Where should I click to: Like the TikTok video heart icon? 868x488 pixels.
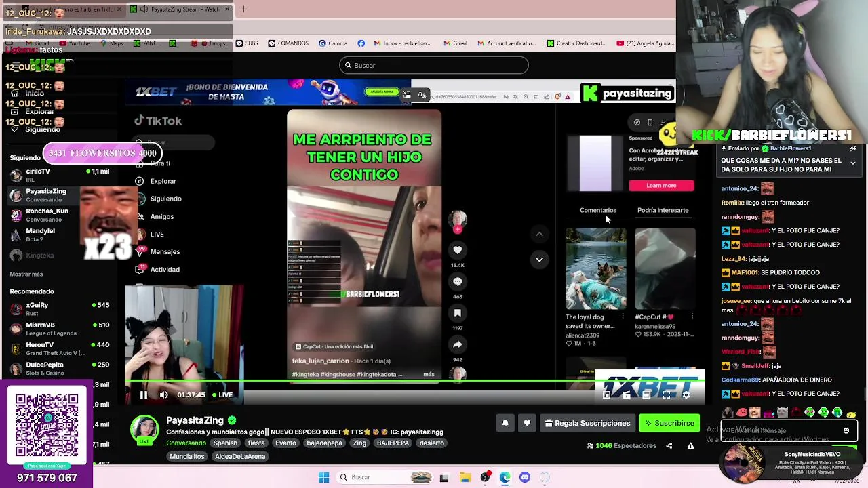458,250
